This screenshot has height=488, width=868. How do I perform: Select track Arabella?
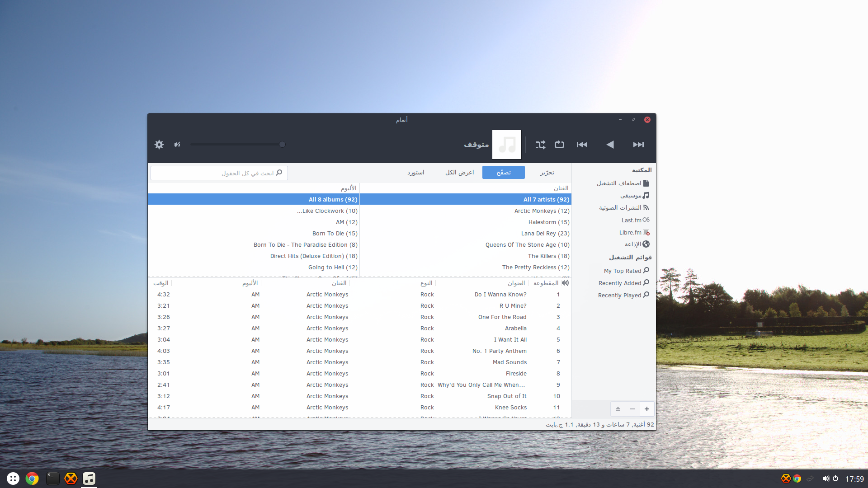coord(359,328)
